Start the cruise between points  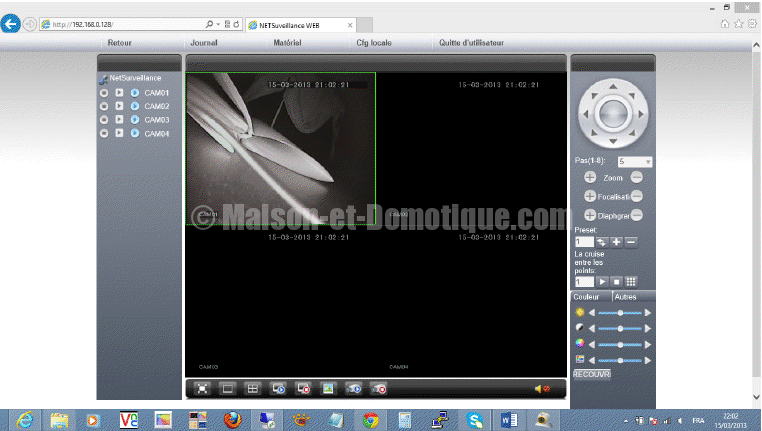click(602, 282)
